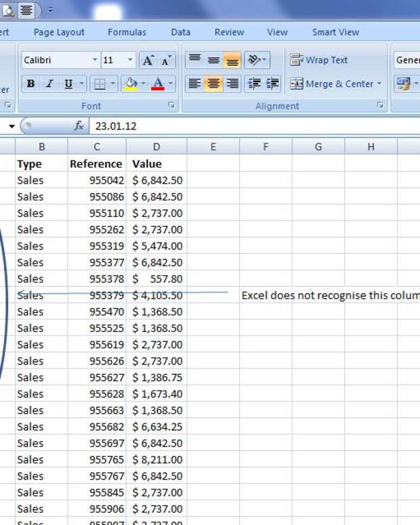
Task: Toggle underline formatting
Action: tap(68, 84)
